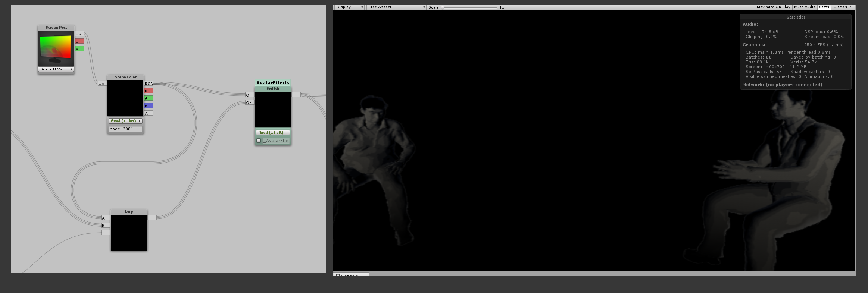
Task: Toggle Maximize On Play in Game view
Action: coord(774,7)
